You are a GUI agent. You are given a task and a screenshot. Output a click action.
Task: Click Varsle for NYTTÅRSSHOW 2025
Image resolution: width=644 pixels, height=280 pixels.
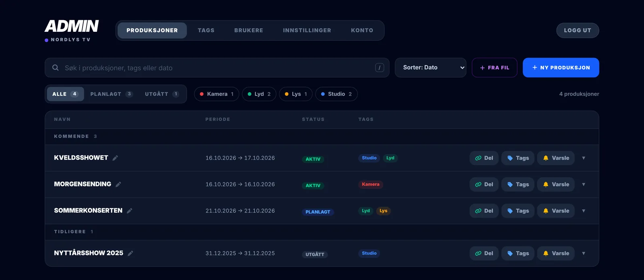[556, 253]
